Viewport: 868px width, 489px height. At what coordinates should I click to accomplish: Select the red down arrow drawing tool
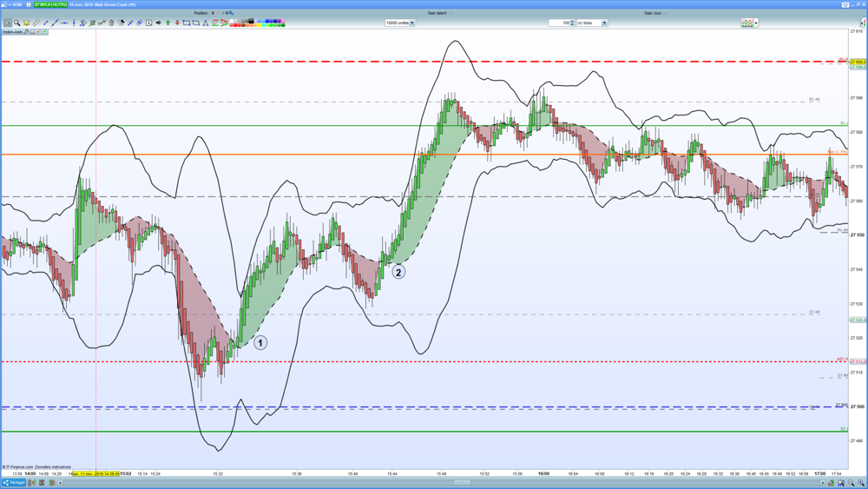(x=177, y=23)
